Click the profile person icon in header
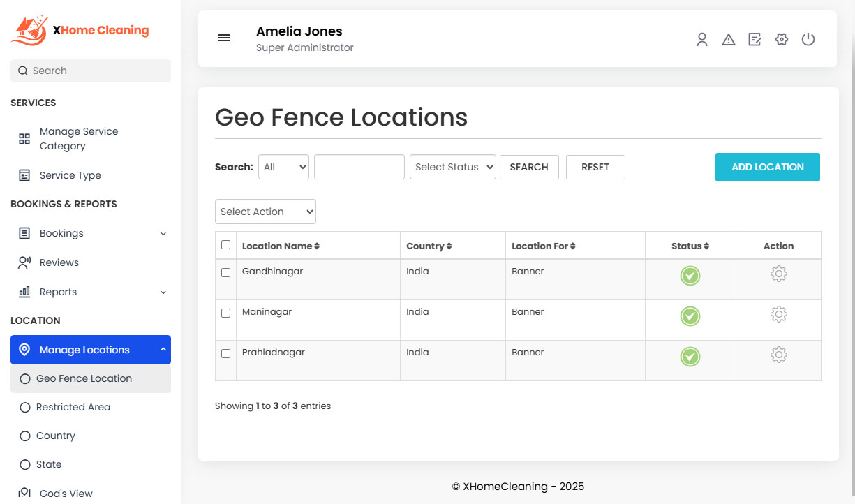The image size is (855, 504). click(x=701, y=40)
